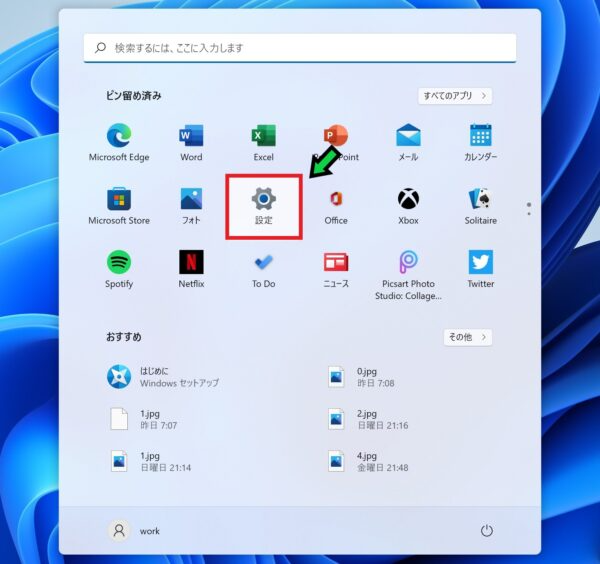This screenshot has height=564, width=600.
Task: Launch PowerPoint from pinned apps
Action: [x=336, y=142]
